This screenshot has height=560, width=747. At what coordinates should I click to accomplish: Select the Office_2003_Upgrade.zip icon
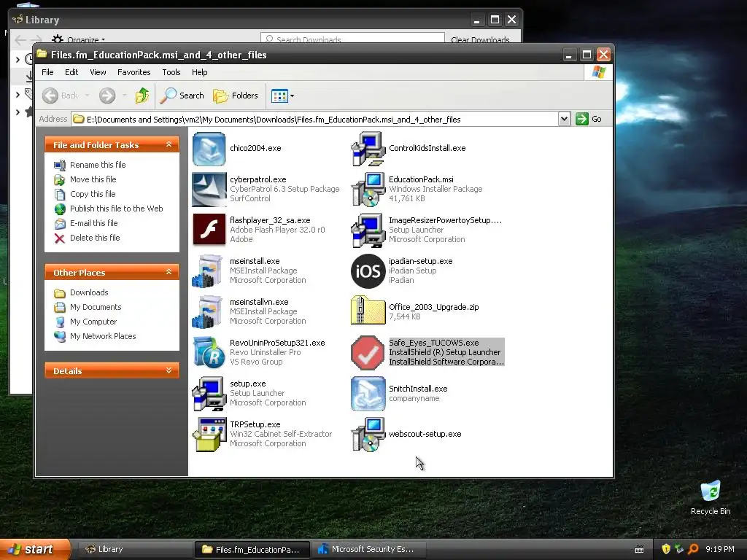point(368,311)
